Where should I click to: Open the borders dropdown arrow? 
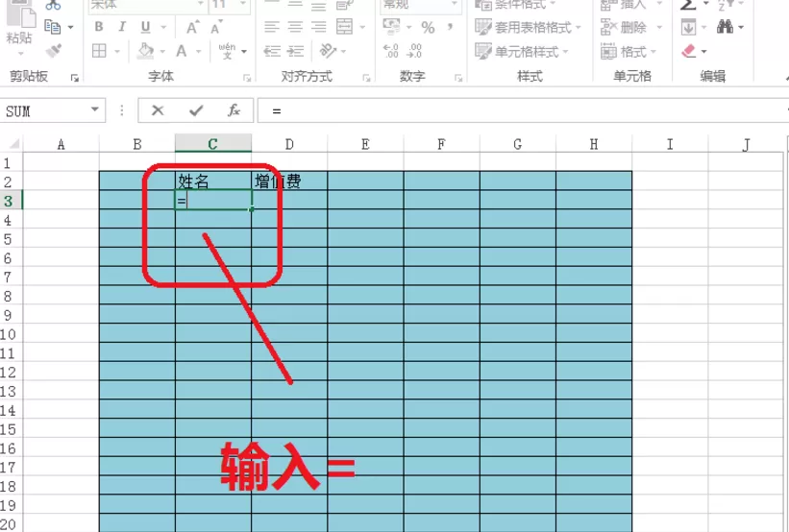(117, 51)
